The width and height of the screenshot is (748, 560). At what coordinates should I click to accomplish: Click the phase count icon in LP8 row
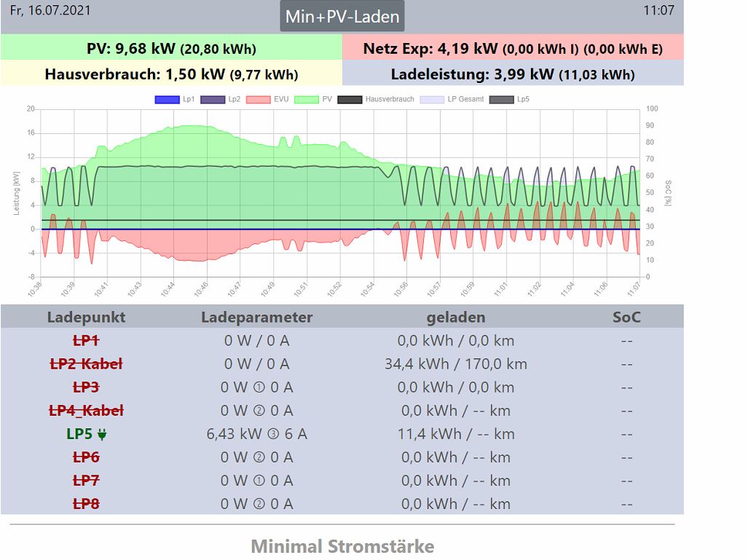coord(259,504)
